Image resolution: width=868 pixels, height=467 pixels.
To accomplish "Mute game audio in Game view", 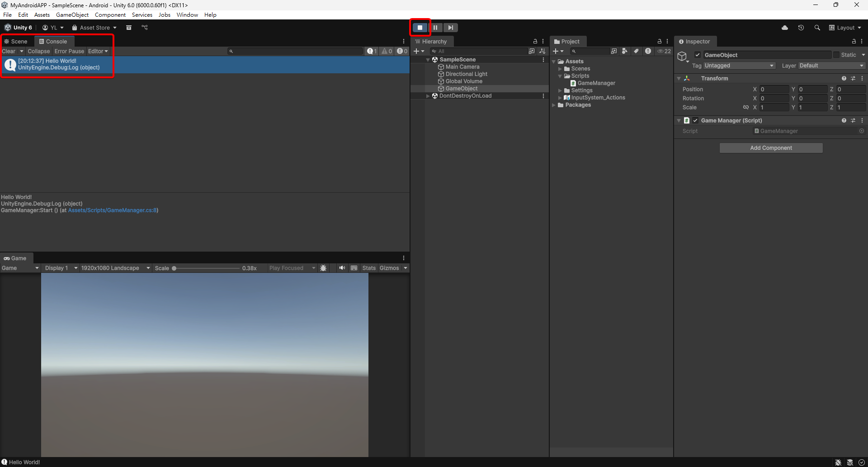I will pos(342,268).
